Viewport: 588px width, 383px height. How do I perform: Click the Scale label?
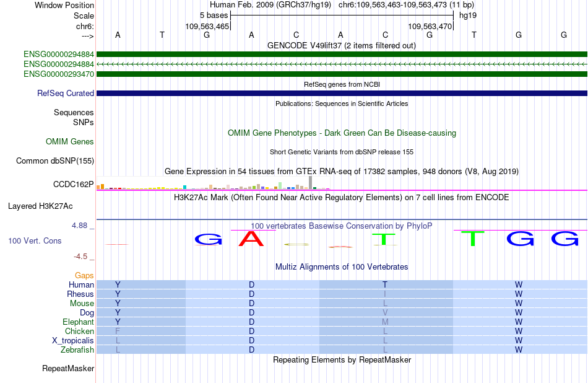click(x=84, y=15)
